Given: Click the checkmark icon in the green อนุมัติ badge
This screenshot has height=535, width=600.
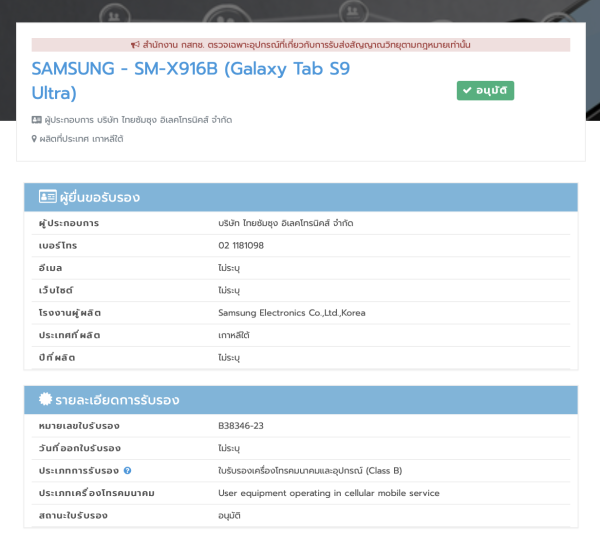Looking at the screenshot, I should 467,91.
